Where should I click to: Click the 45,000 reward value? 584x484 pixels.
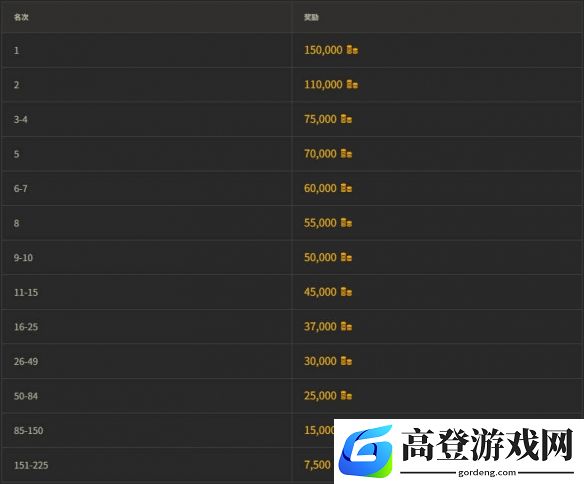(x=320, y=292)
